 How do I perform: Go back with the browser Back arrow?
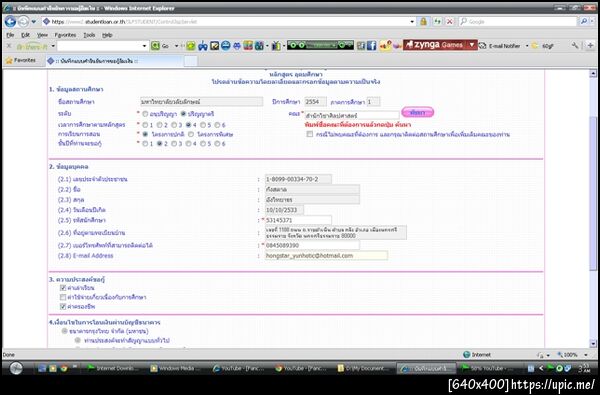click(10, 21)
